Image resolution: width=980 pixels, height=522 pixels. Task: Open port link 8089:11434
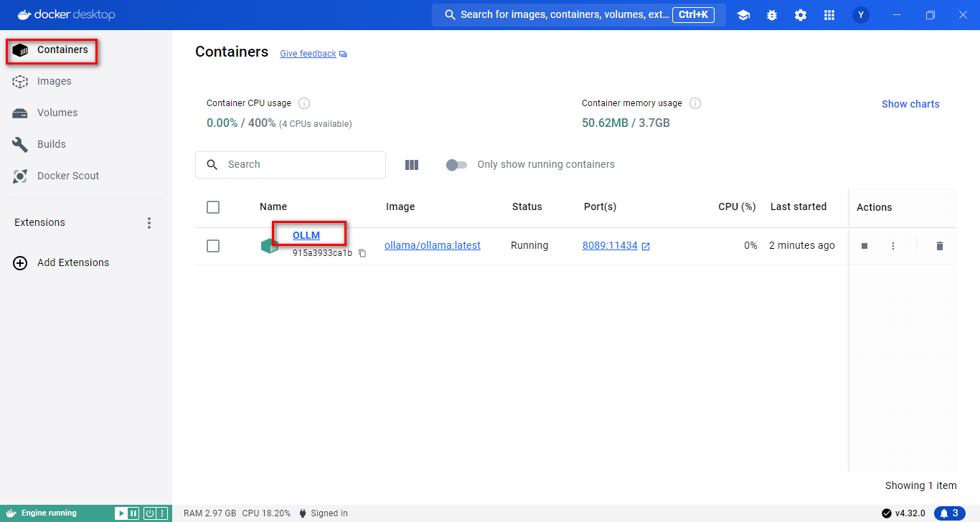click(x=610, y=245)
